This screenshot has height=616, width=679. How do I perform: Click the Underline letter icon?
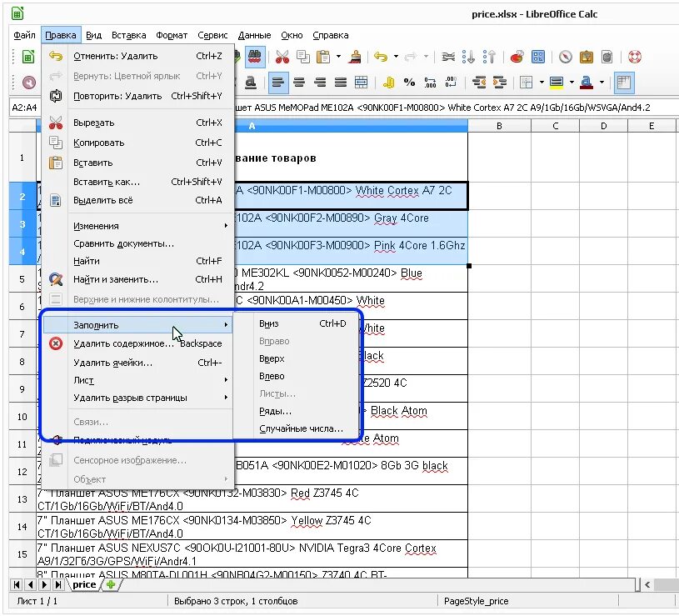tap(251, 83)
